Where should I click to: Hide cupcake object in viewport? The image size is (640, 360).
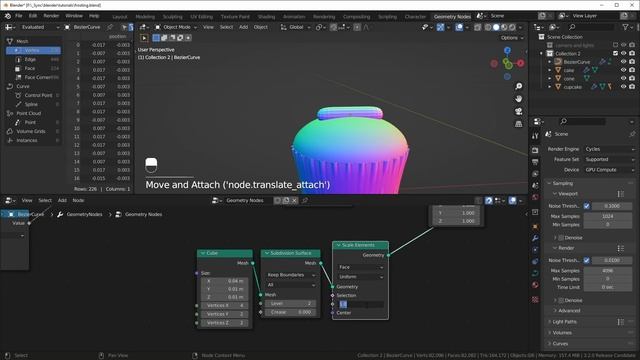[x=623, y=87]
